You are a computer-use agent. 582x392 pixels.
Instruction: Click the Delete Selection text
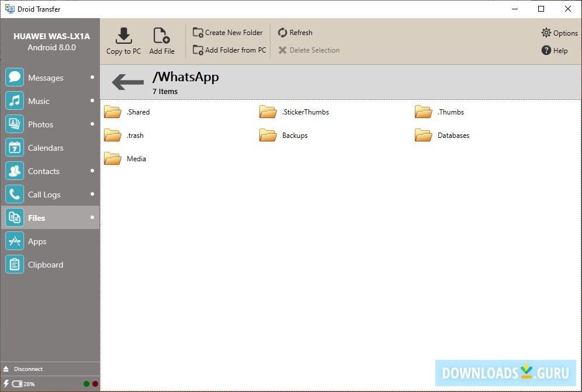click(x=314, y=50)
